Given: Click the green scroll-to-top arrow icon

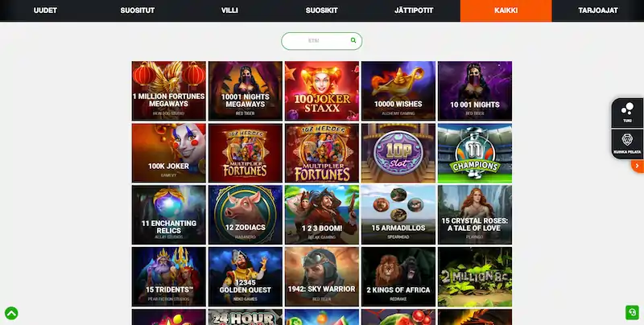Looking at the screenshot, I should coord(11,314).
